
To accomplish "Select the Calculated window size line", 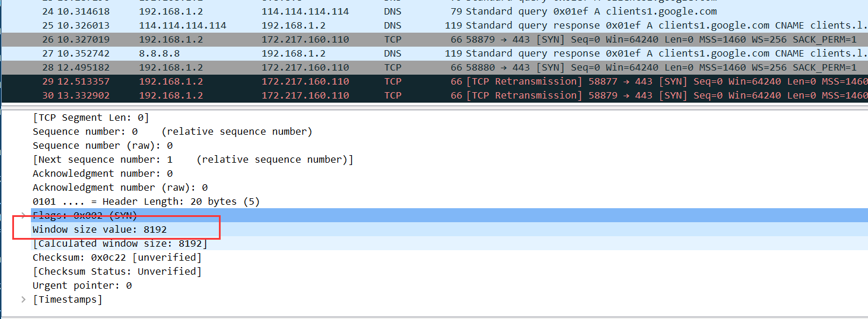I will click(x=120, y=244).
